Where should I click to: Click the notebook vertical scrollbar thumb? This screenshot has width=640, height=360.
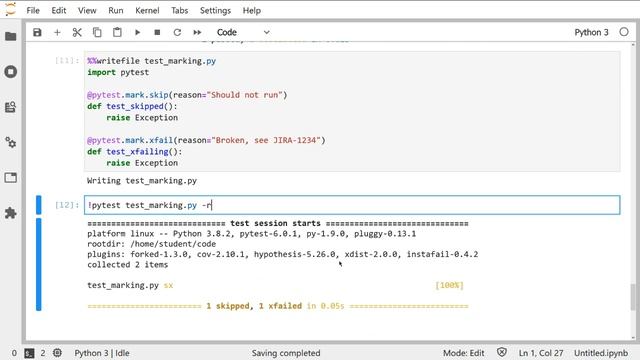click(x=633, y=297)
